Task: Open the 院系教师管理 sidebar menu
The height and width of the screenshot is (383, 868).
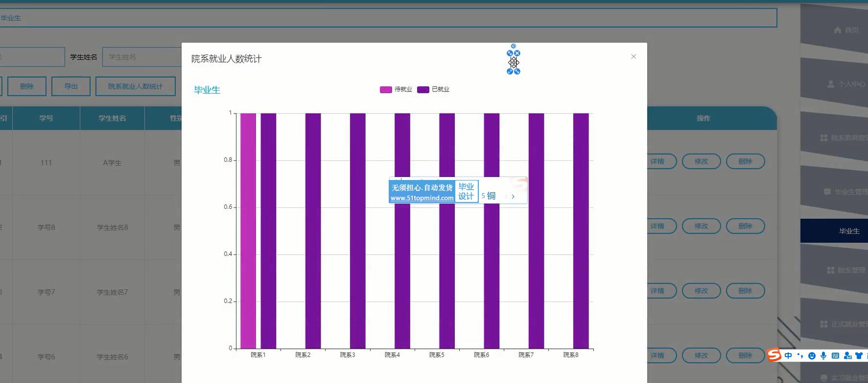Action: pyautogui.click(x=844, y=138)
